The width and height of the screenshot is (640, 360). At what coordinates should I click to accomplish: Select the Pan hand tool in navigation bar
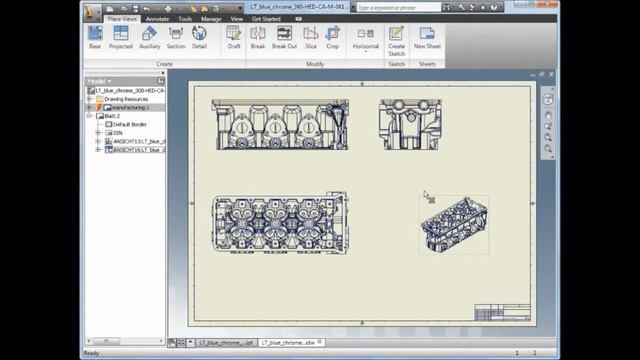[x=548, y=115]
